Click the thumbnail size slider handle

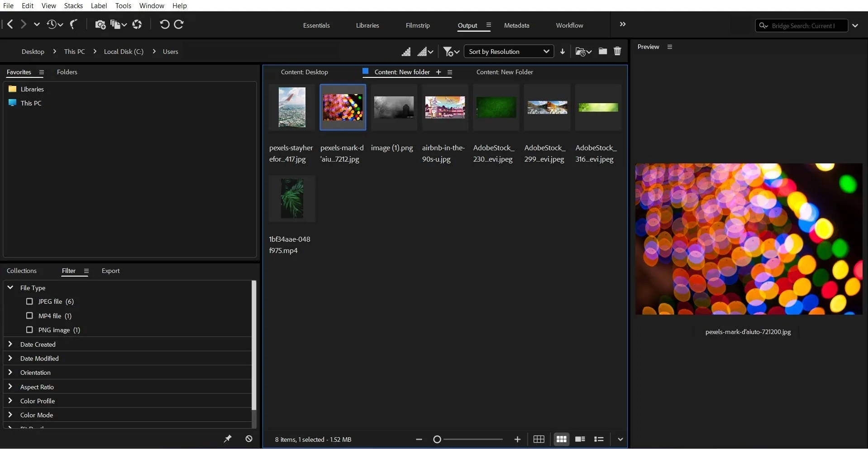(437, 439)
